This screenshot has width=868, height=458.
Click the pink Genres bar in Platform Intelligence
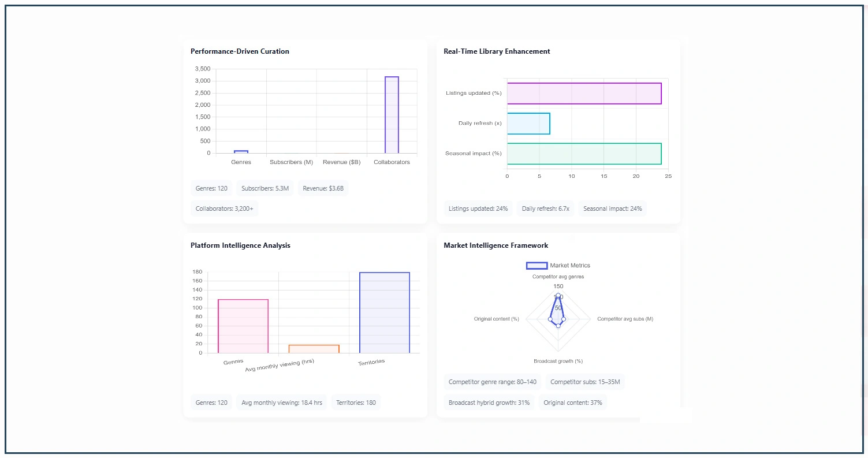point(243,326)
